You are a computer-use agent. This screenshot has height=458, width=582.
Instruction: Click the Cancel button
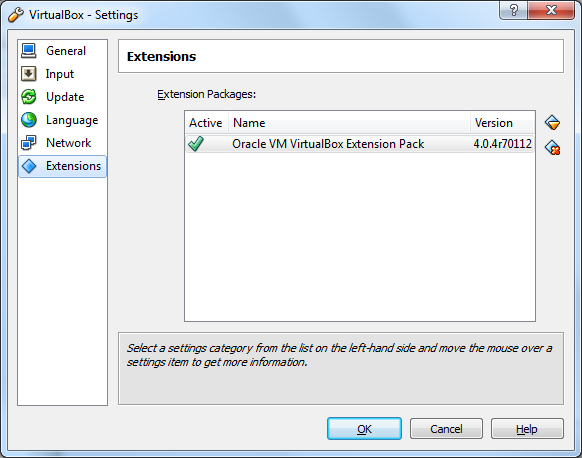pyautogui.click(x=446, y=429)
